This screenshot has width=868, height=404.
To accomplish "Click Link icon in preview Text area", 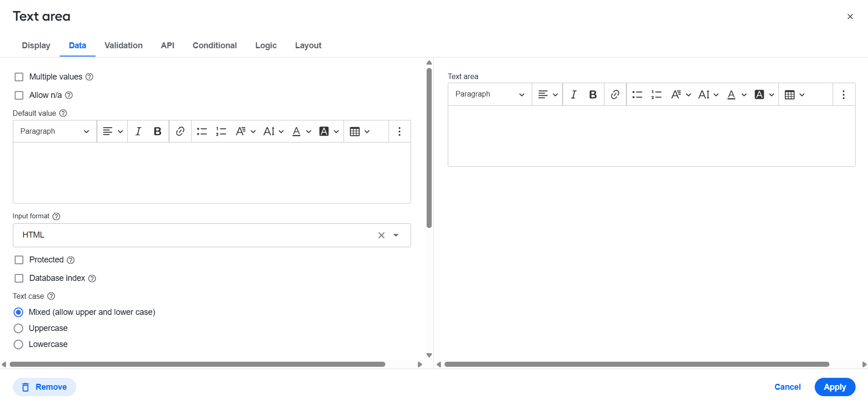I will coord(615,95).
